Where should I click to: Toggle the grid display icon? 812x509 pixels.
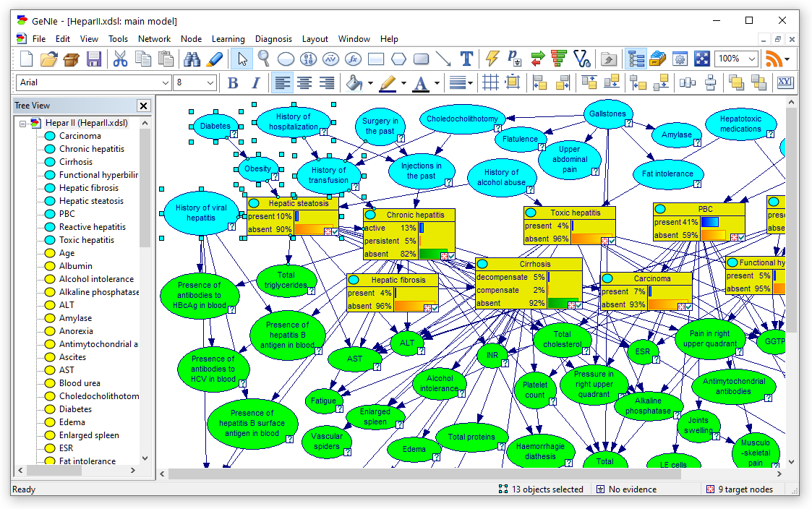(x=490, y=82)
